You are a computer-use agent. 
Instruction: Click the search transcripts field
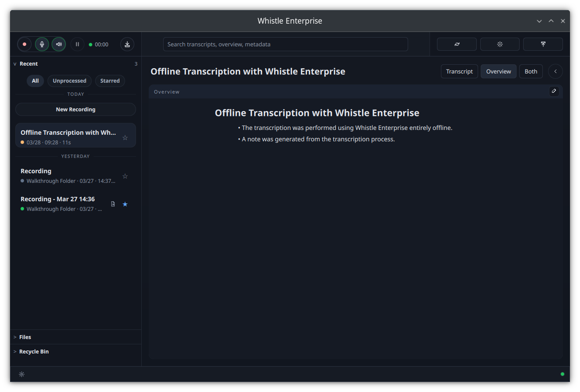(x=286, y=44)
